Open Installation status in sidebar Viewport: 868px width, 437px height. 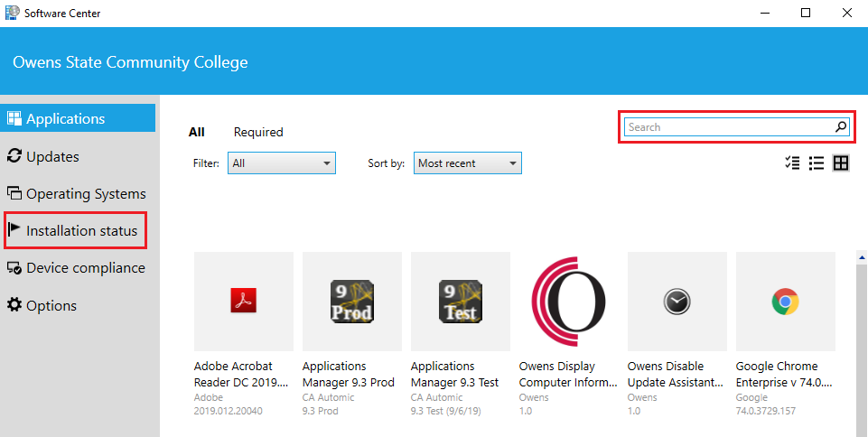(81, 231)
